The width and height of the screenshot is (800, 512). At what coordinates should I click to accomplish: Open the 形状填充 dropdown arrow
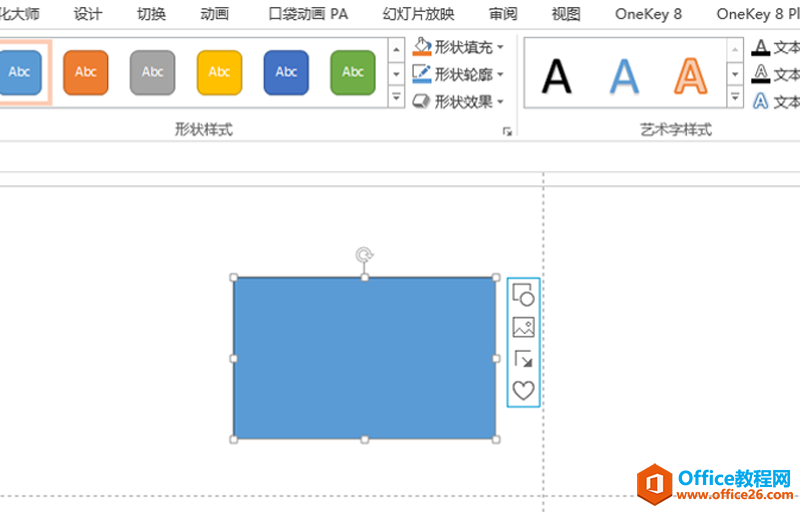(500, 47)
